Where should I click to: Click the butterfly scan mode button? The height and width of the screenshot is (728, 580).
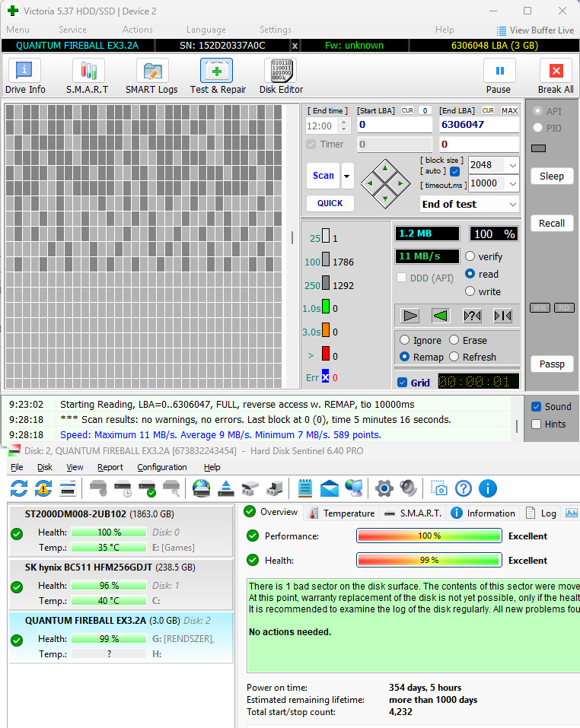[503, 316]
